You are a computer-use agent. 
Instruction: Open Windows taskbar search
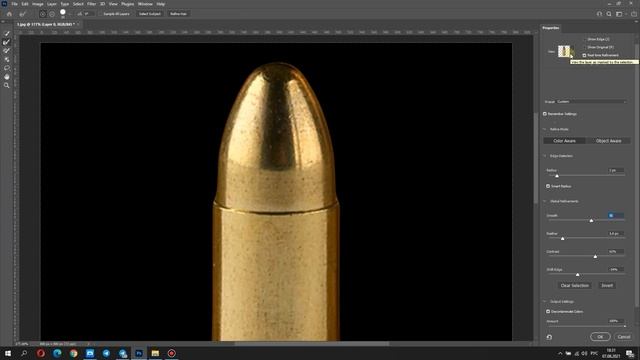tap(24, 353)
